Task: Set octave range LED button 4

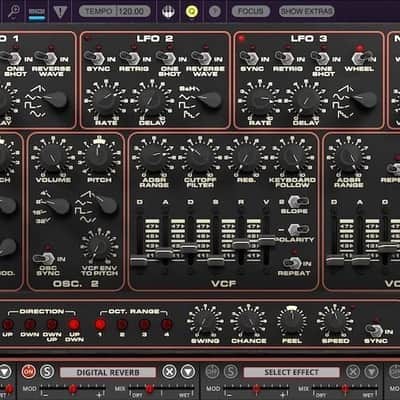Action: [166, 324]
